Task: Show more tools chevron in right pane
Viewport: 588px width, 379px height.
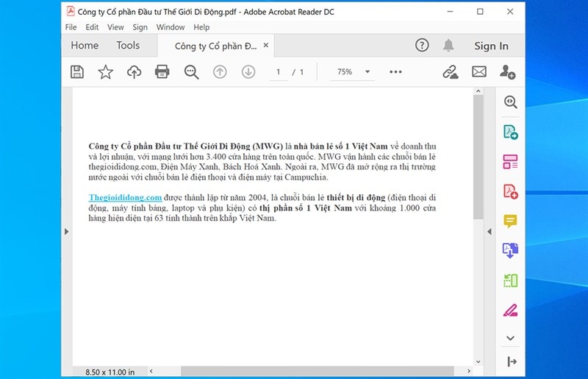Action: pos(510,338)
